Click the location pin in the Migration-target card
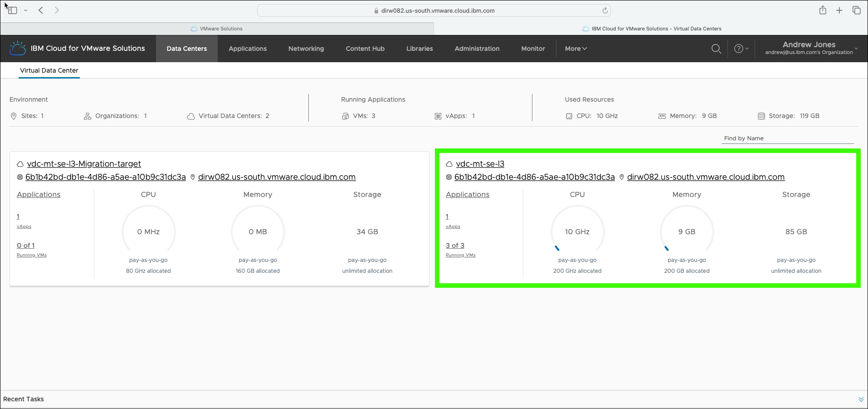The height and width of the screenshot is (409, 868). click(x=193, y=177)
